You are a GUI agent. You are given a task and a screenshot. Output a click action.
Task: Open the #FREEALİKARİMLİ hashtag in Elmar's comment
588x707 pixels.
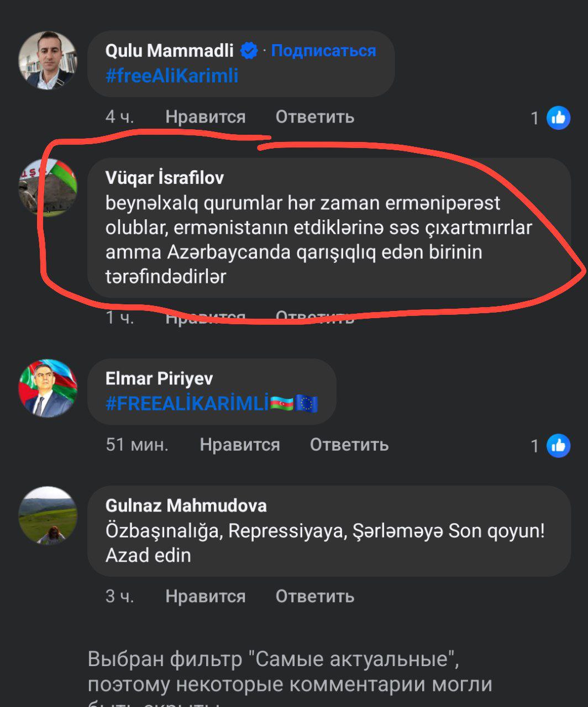[187, 404]
